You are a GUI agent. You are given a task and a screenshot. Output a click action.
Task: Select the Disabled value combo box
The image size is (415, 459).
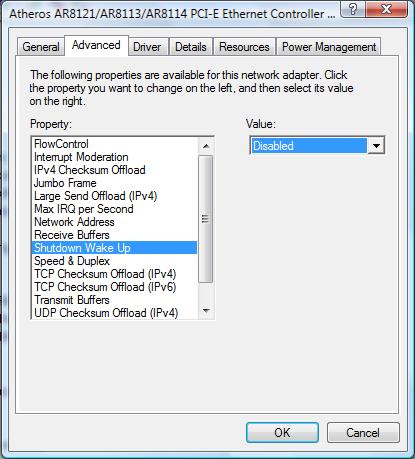(317, 146)
